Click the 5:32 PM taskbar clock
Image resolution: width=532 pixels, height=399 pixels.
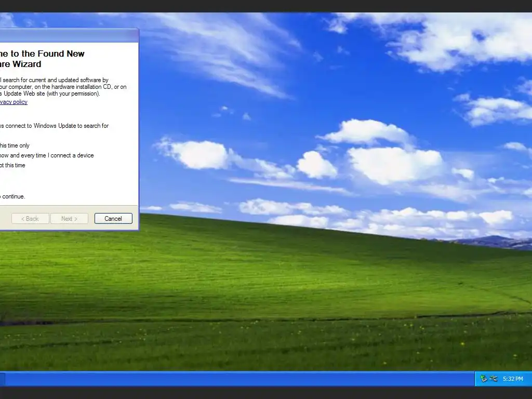513,379
